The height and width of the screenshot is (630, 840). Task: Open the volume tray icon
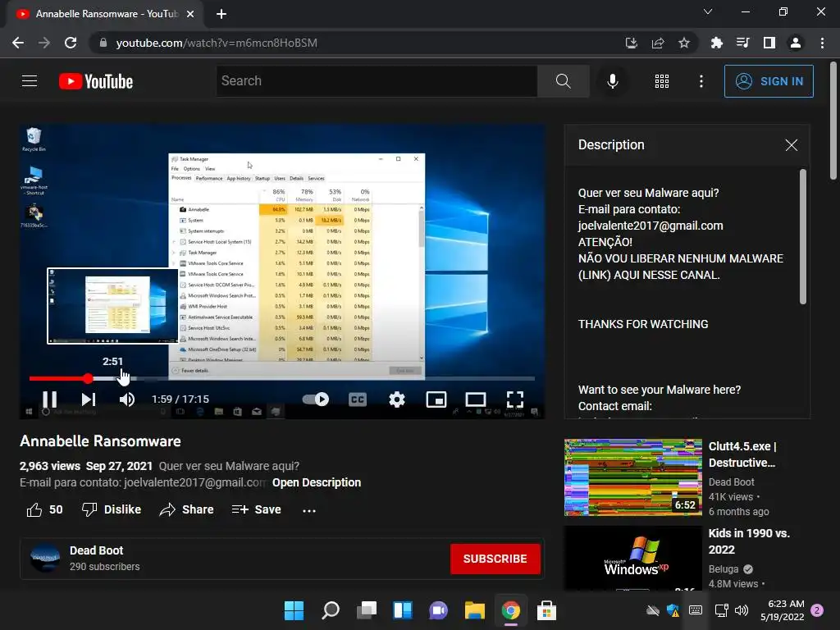coord(742,610)
